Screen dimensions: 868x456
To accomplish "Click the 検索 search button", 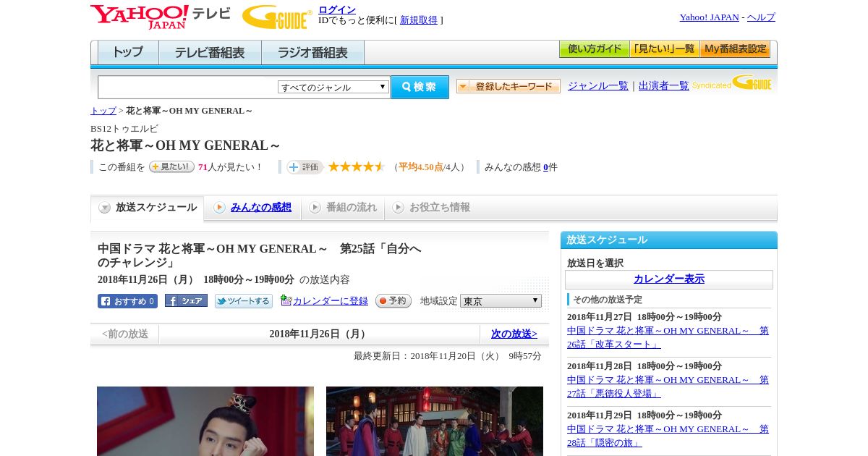I will [420, 87].
